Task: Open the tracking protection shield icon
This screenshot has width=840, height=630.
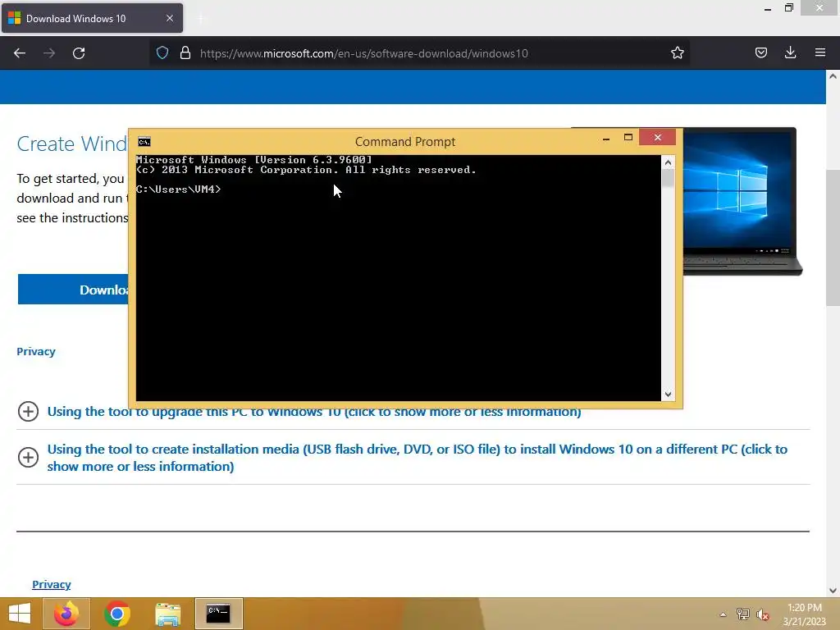Action: click(162, 52)
